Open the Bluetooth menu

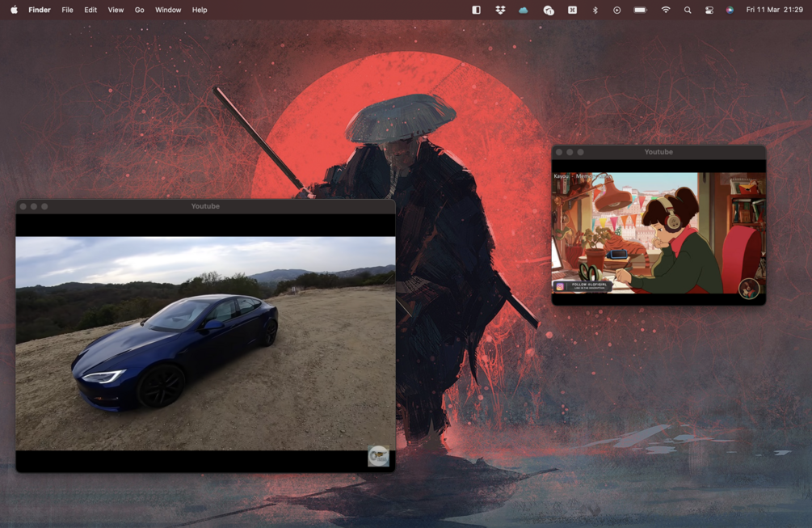(x=595, y=10)
